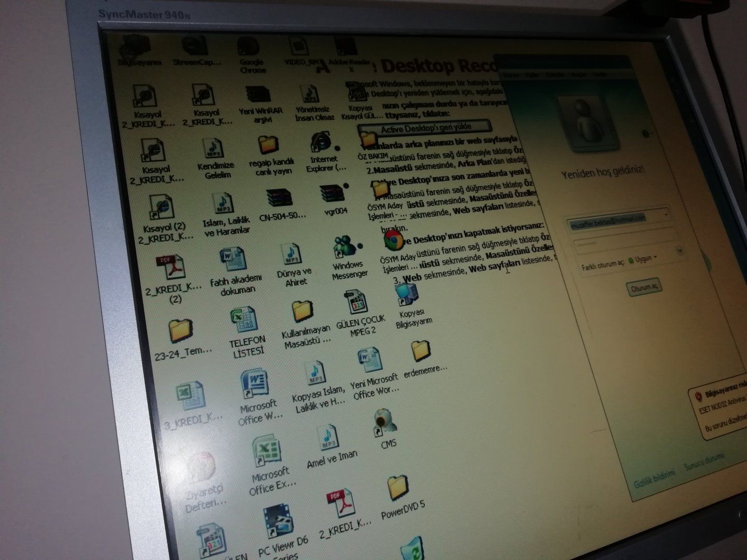Screen dimensions: 747x560
Task: Open the Uygun status dropdown
Action: point(643,258)
